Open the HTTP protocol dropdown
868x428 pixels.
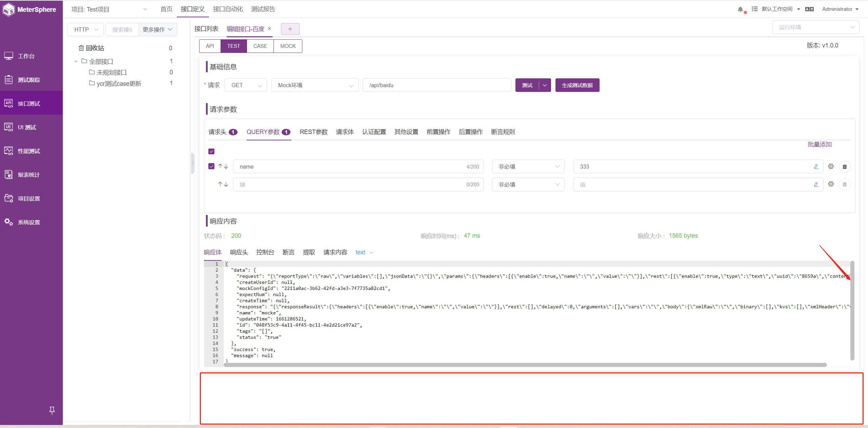click(85, 30)
